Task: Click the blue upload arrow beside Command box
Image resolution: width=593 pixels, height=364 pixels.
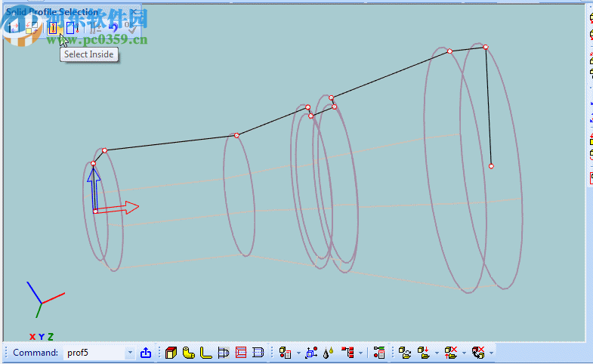Action: tap(146, 353)
